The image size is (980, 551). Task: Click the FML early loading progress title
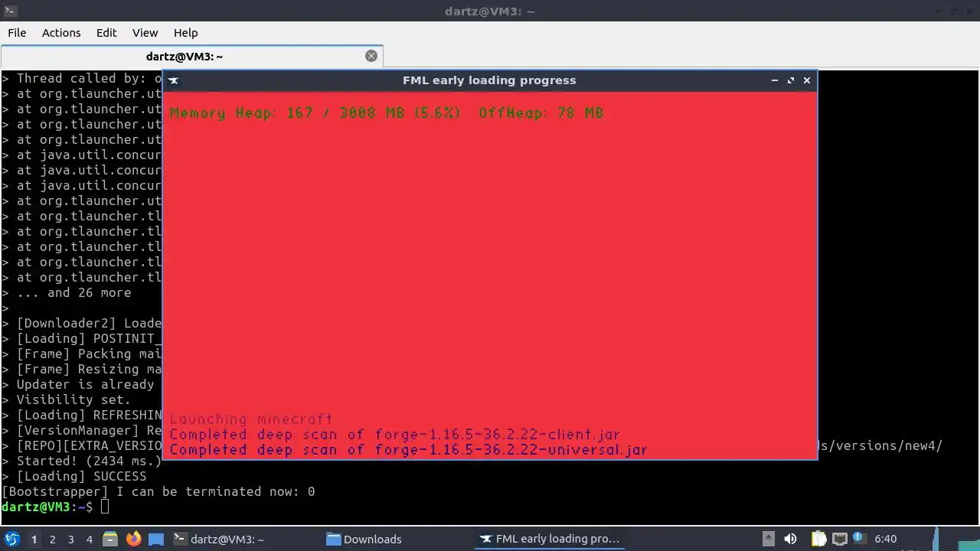click(x=489, y=80)
